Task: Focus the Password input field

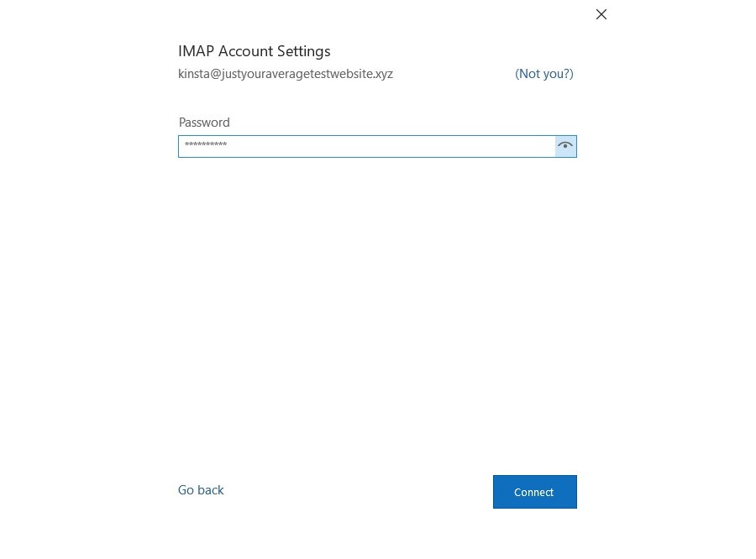Action: [x=366, y=146]
